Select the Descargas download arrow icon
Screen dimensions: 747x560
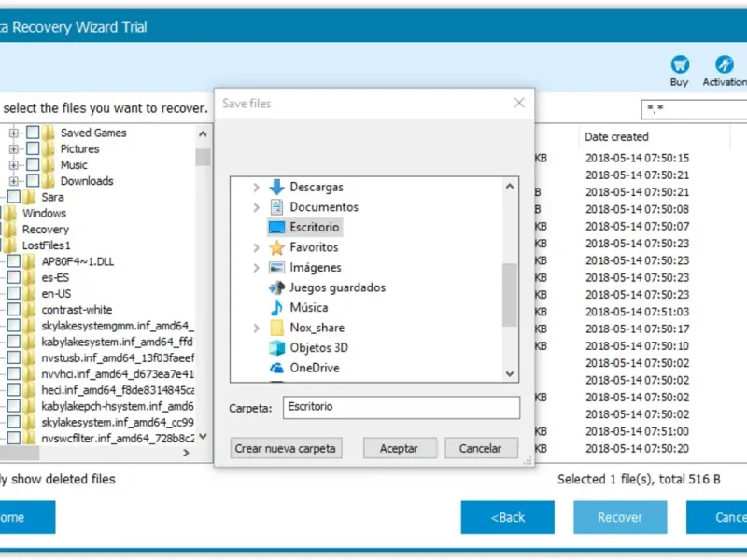click(x=276, y=188)
